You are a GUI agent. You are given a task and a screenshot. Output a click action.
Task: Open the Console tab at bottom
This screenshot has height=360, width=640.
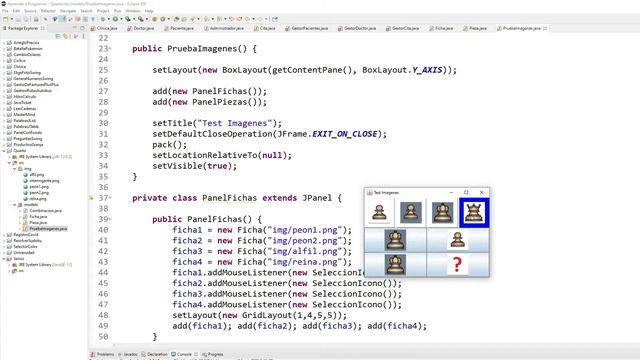[182, 354]
